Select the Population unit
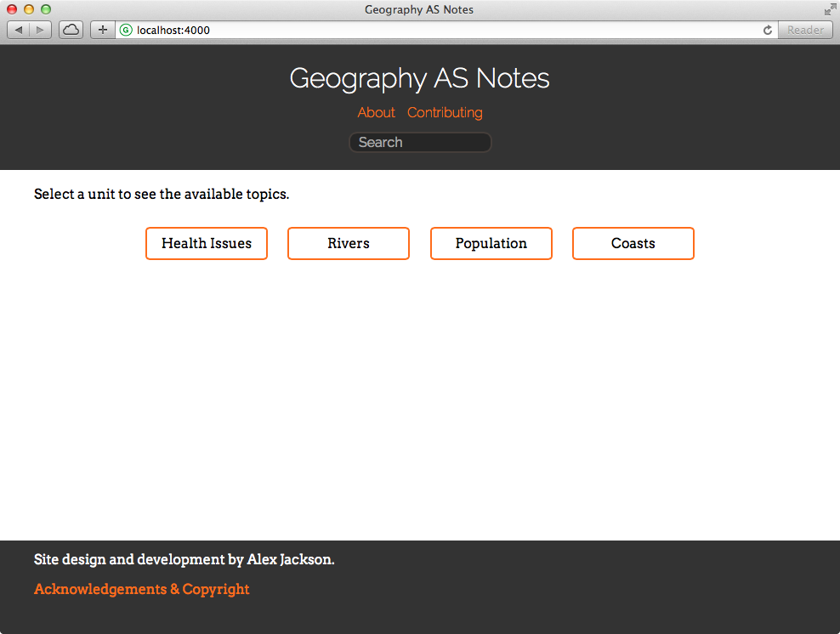Viewport: 840px width, 634px height. pos(491,243)
